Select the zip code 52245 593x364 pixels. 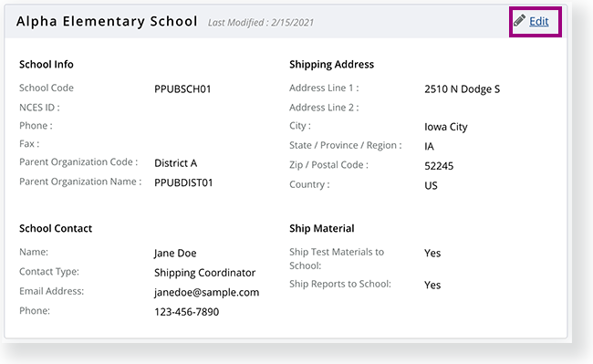pos(439,166)
